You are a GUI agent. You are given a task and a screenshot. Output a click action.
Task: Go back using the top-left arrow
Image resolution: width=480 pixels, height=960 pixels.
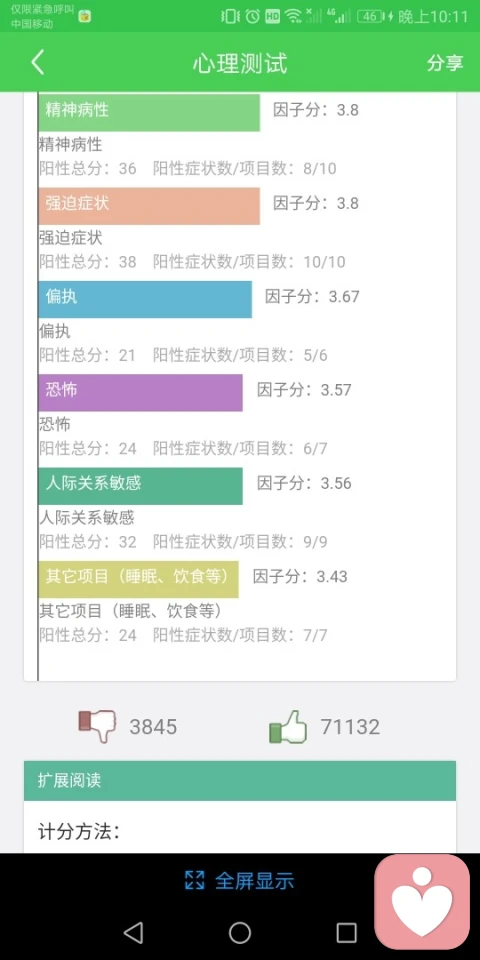(38, 62)
